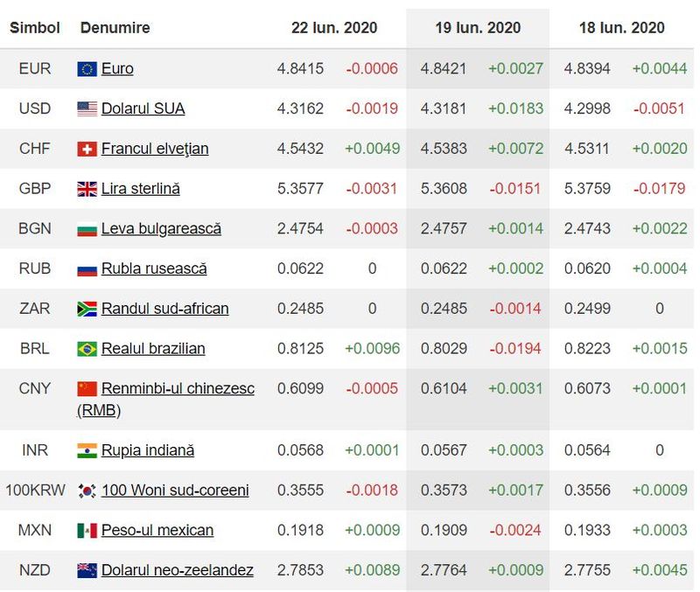Click the Brazilian flag icon

[x=87, y=349]
